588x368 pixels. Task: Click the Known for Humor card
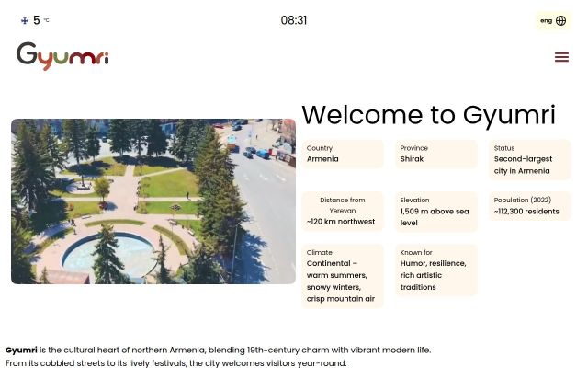coord(436,270)
